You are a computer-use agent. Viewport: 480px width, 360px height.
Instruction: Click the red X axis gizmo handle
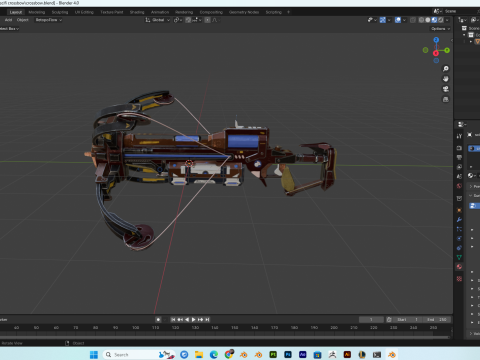coord(436,53)
